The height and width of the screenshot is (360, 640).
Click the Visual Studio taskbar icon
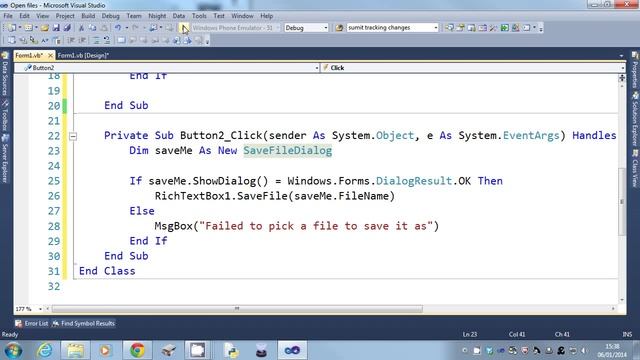pyautogui.click(x=292, y=350)
